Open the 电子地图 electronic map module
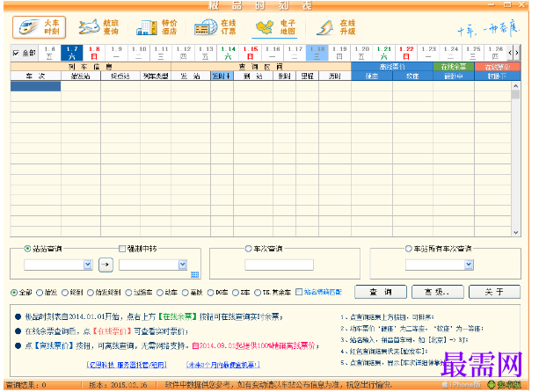This screenshot has height=392, width=539. [x=274, y=27]
